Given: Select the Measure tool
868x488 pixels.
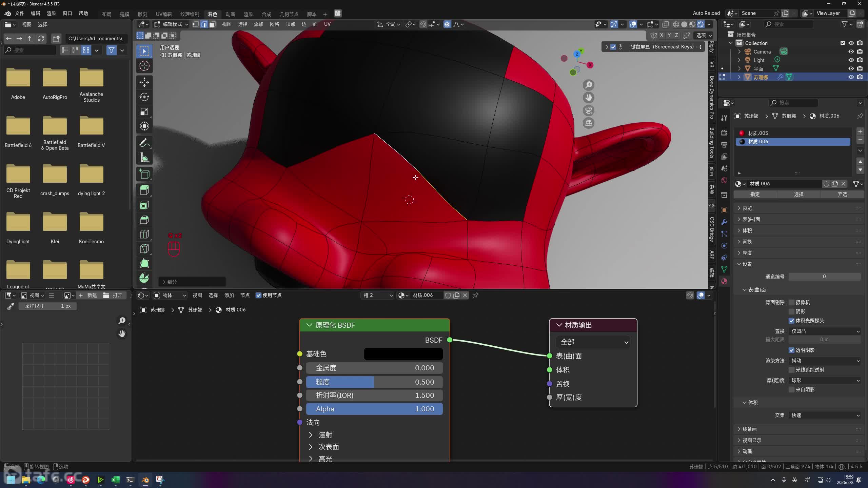Looking at the screenshot, I should click(x=144, y=158).
